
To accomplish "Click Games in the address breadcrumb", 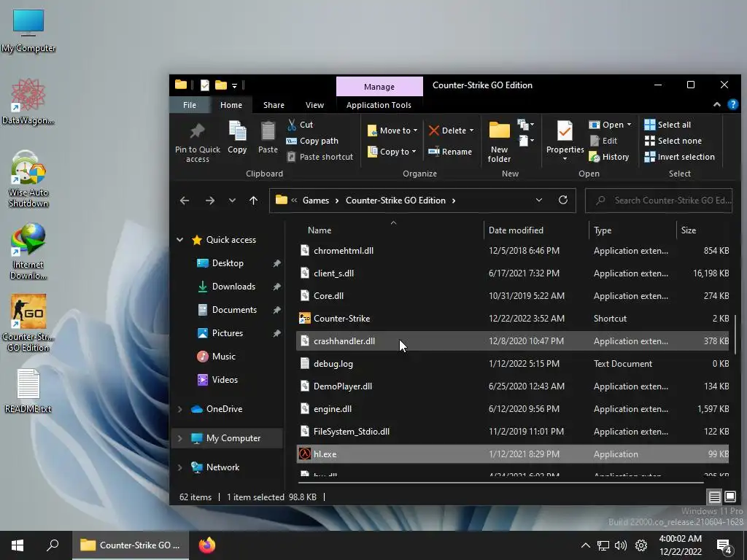I will point(316,201).
